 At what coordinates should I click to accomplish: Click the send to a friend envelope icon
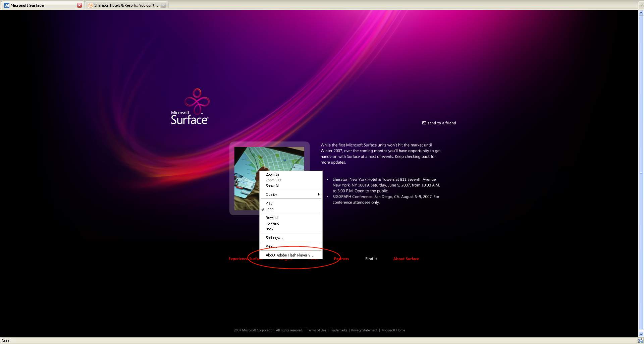click(424, 123)
